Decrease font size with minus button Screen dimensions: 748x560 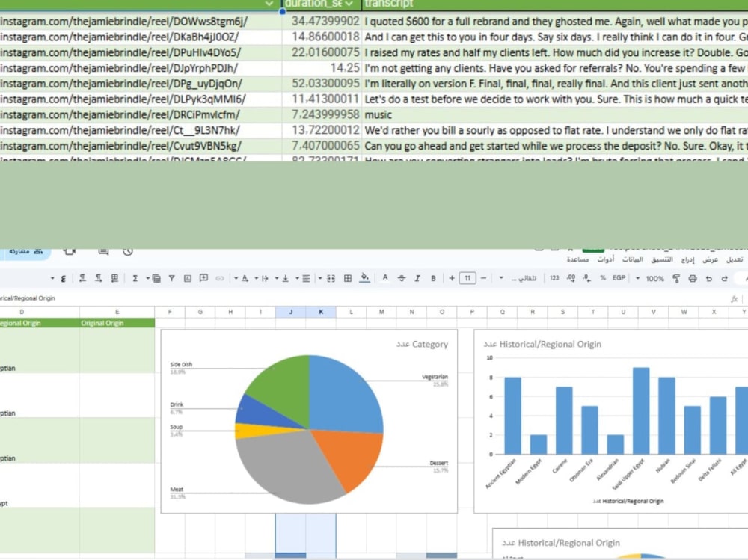click(x=483, y=278)
